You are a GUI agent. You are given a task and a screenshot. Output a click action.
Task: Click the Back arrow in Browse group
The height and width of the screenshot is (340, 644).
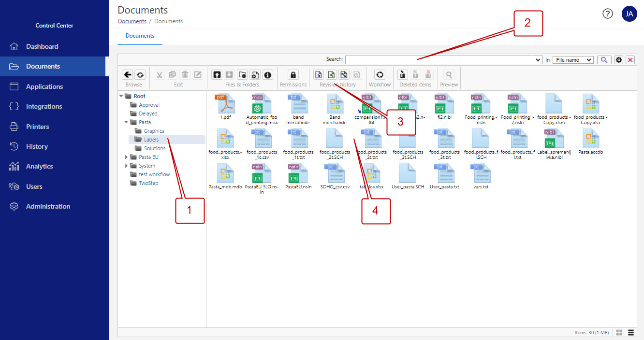pos(128,74)
